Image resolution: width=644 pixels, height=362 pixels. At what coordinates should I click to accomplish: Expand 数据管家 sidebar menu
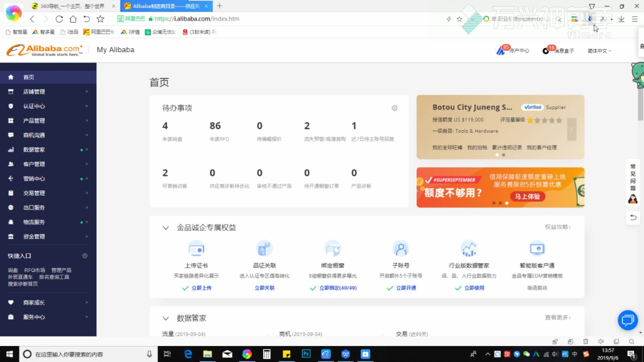[x=48, y=149]
